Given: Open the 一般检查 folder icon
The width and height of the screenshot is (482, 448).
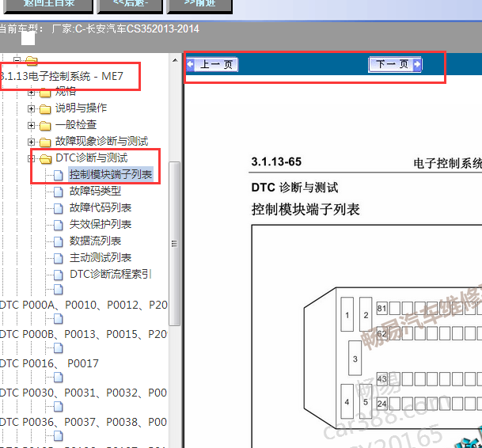Looking at the screenshot, I should 45,125.
